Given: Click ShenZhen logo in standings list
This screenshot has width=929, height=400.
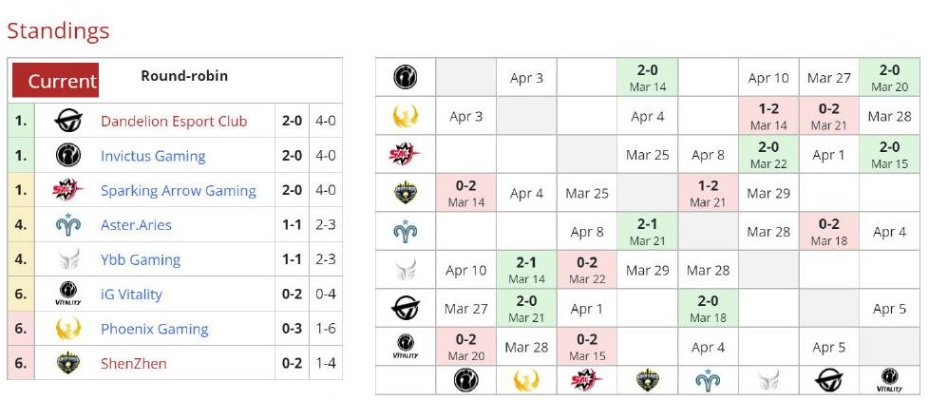Looking at the screenshot, I should coord(69,364).
